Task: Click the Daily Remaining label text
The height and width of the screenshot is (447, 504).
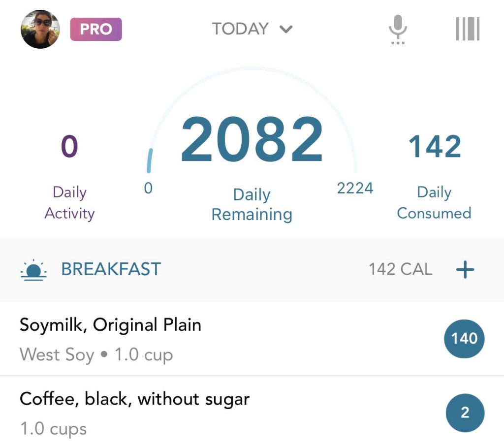Action: (x=252, y=205)
